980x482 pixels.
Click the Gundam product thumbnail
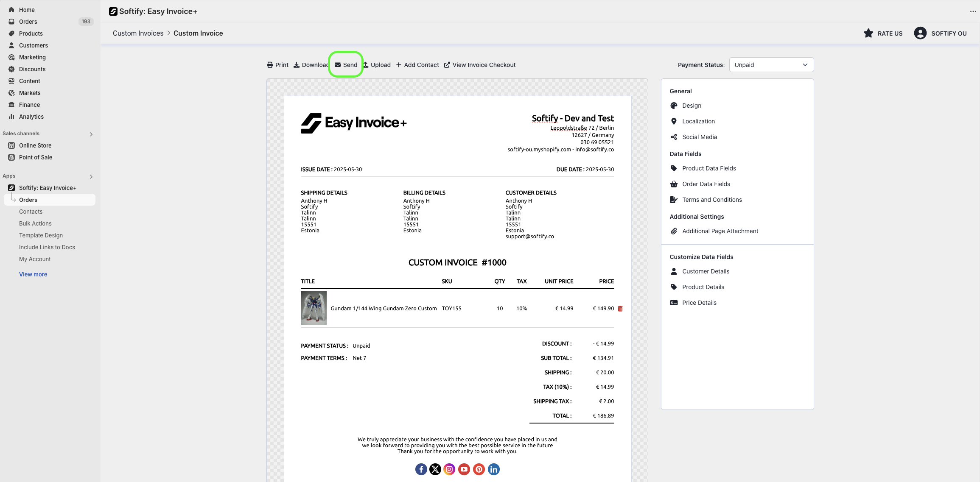tap(314, 308)
